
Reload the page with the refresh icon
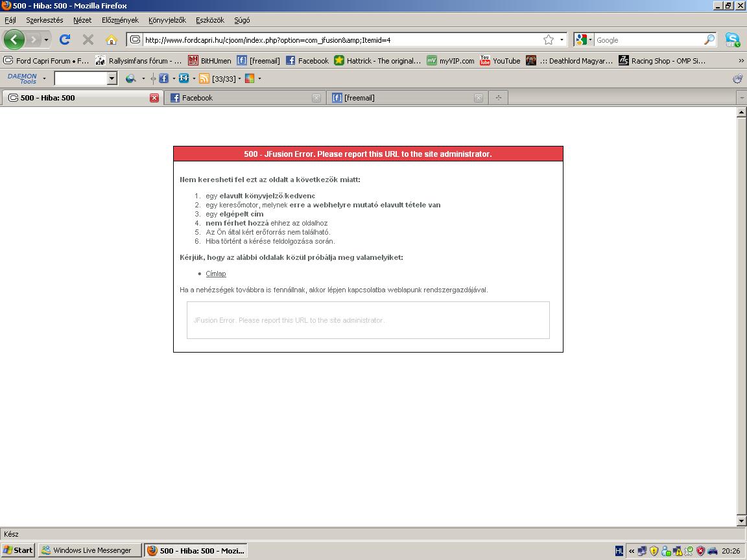(65, 40)
